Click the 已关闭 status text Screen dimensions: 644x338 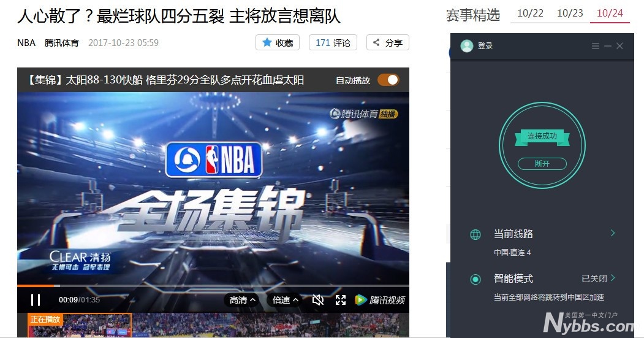tap(594, 278)
